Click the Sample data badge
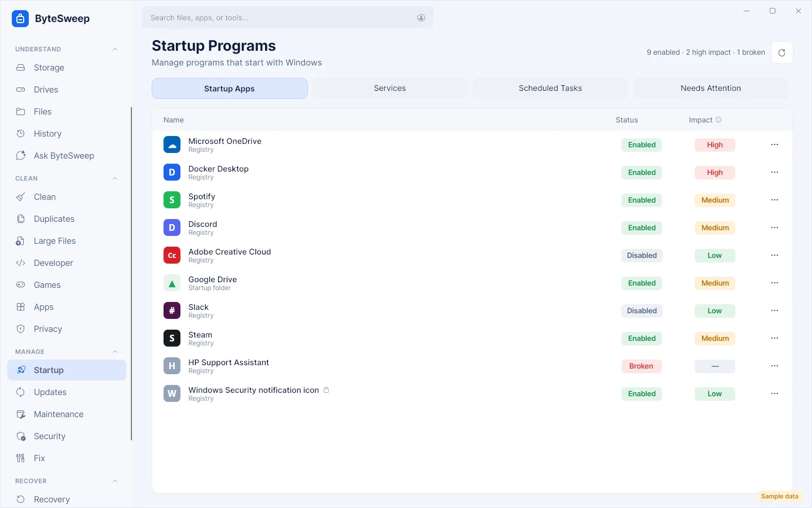 click(x=780, y=497)
